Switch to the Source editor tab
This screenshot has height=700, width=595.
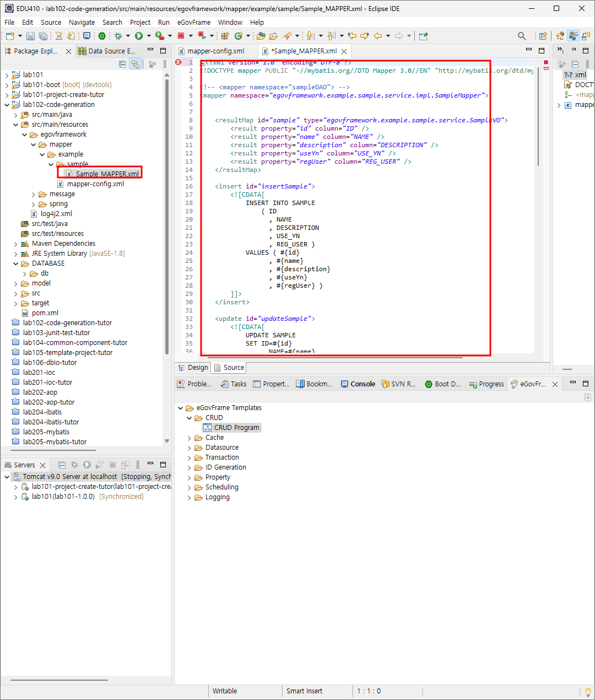[x=229, y=368]
